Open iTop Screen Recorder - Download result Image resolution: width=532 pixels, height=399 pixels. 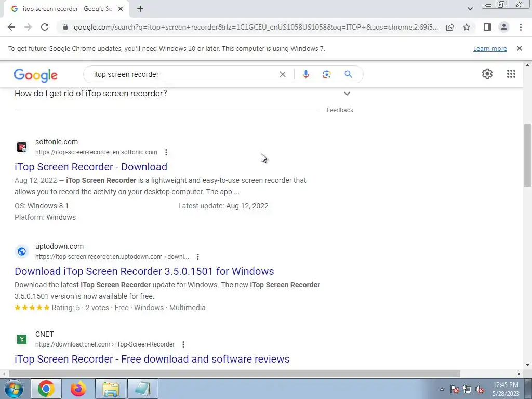click(x=91, y=167)
